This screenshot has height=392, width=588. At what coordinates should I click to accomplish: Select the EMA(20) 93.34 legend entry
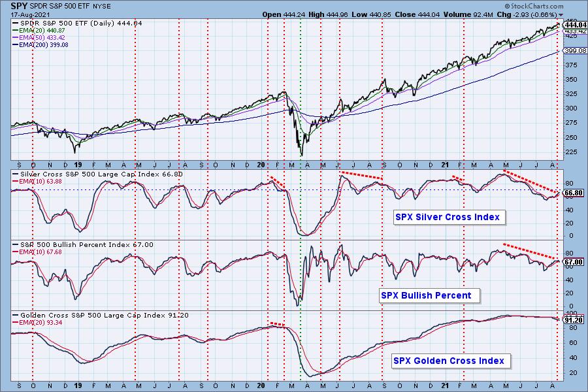tap(37, 322)
